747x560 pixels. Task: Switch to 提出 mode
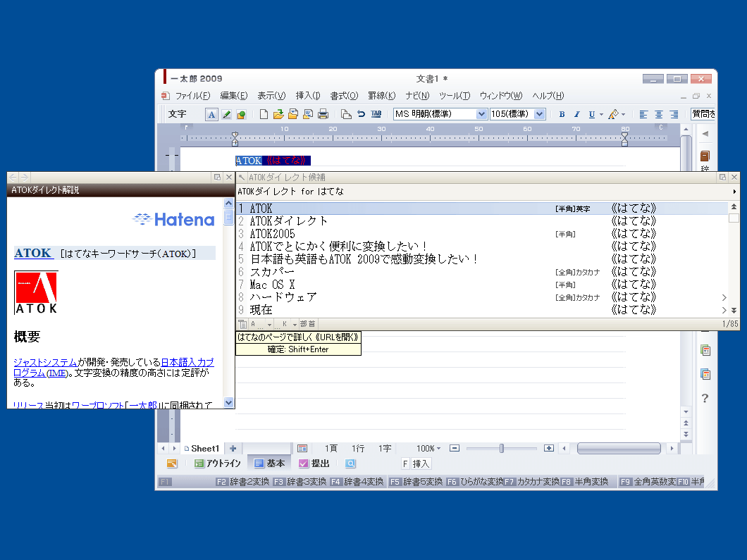pyautogui.click(x=314, y=463)
